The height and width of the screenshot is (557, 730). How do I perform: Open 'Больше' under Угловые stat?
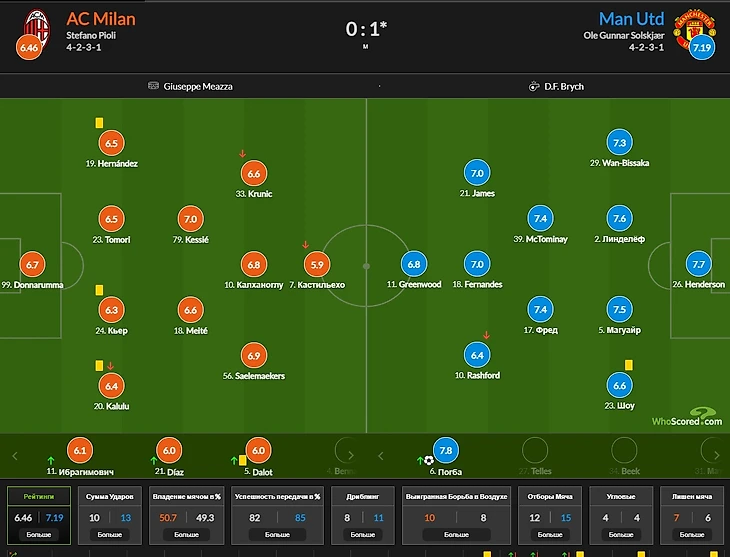tap(621, 536)
